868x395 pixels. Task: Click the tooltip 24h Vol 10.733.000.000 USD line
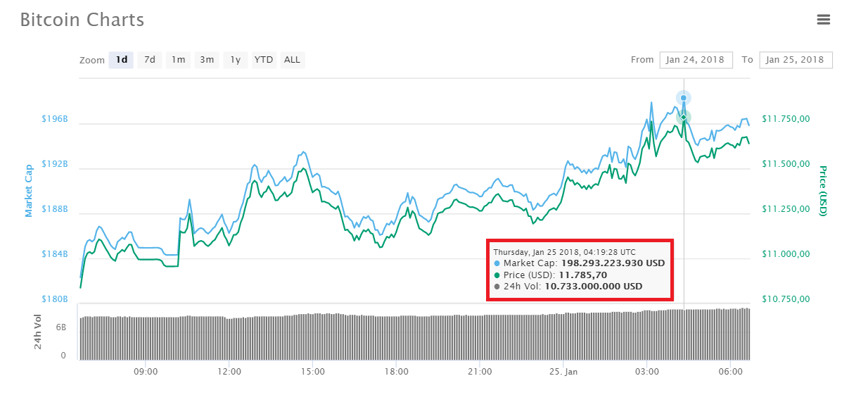(x=568, y=287)
